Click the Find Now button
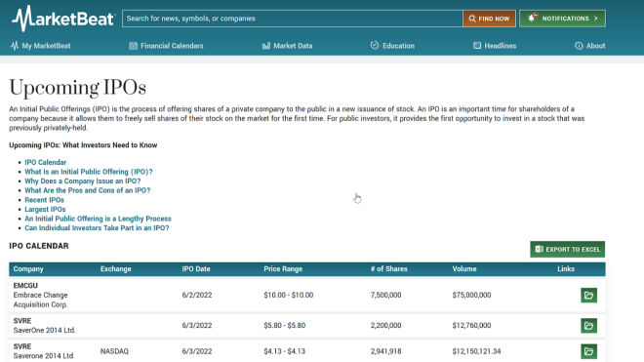 tap(489, 19)
